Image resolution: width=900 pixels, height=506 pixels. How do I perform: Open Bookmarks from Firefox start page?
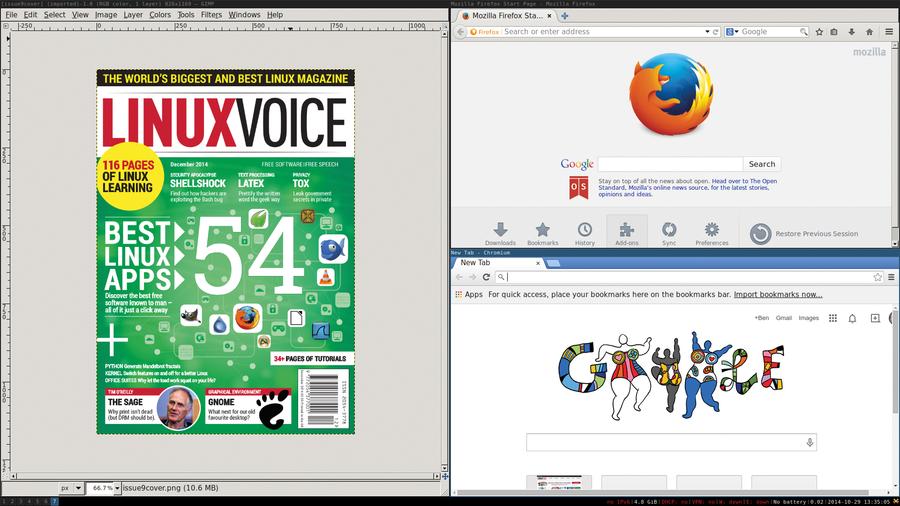click(542, 233)
